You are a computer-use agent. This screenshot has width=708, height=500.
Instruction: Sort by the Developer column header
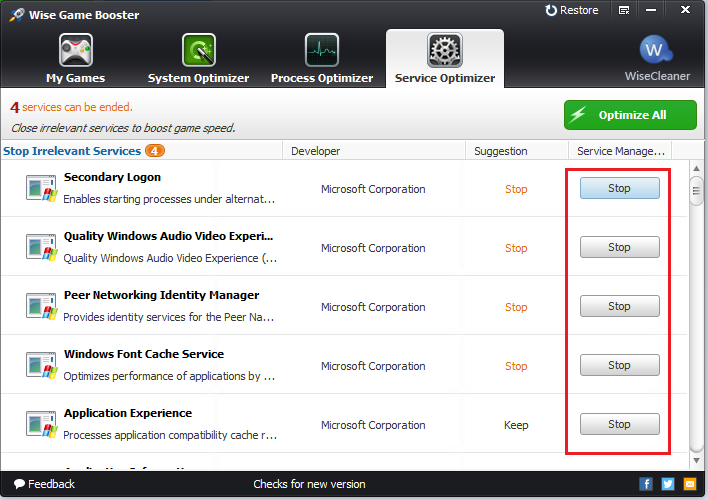[316, 151]
